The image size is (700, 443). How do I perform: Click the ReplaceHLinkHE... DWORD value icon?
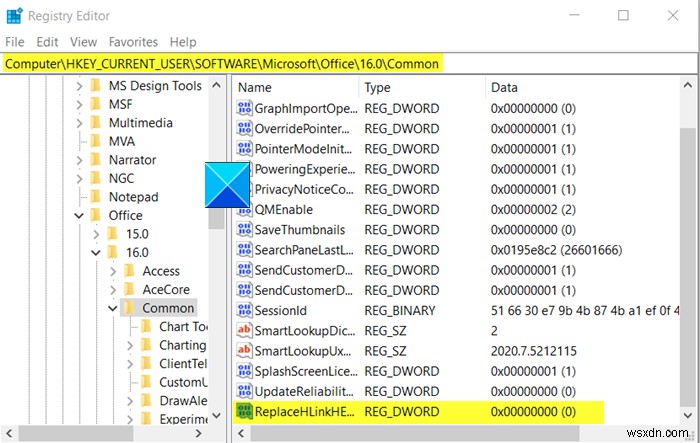(244, 411)
